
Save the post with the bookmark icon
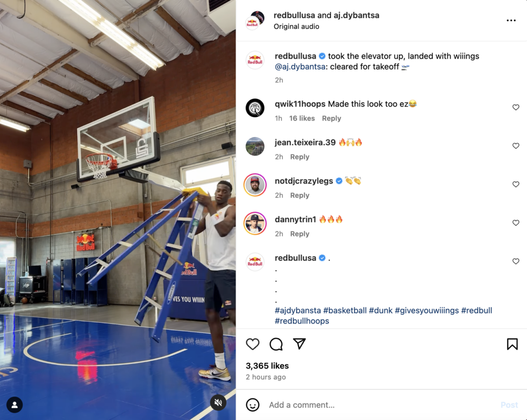[x=512, y=344]
